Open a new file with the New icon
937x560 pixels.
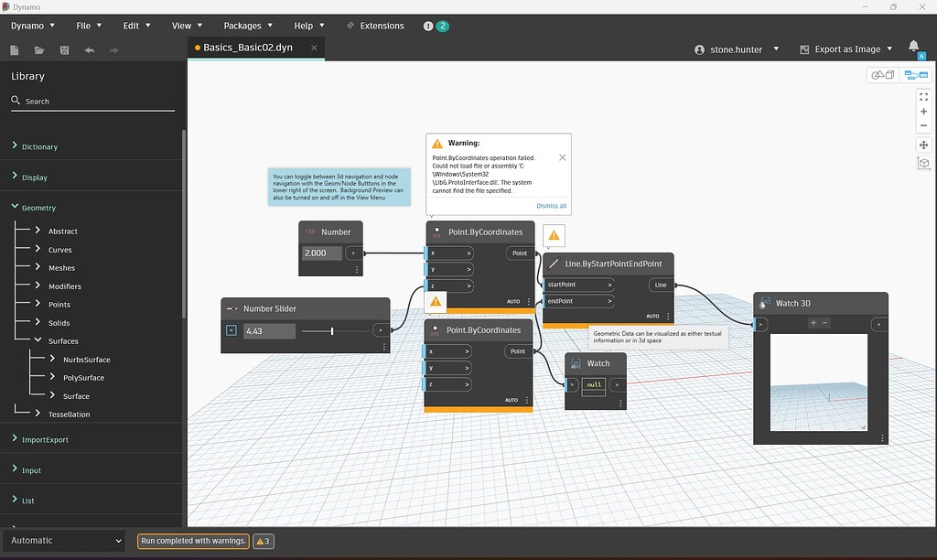pyautogui.click(x=14, y=49)
